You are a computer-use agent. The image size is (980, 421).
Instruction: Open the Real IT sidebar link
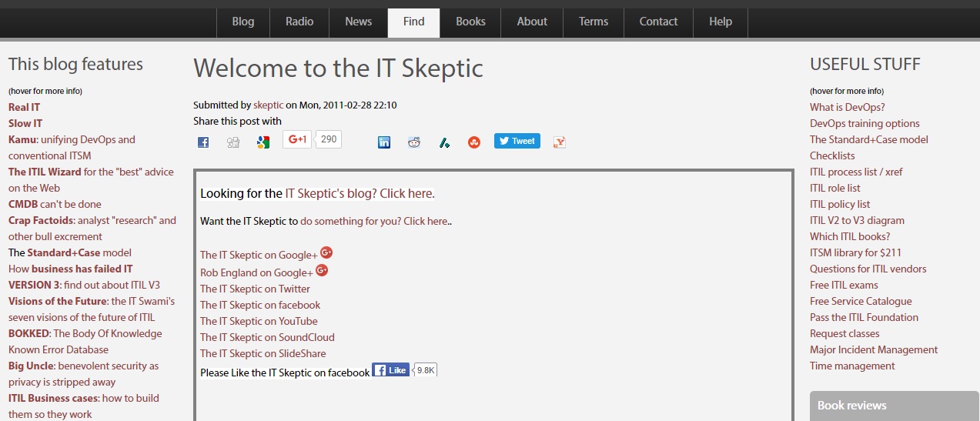[x=24, y=107]
